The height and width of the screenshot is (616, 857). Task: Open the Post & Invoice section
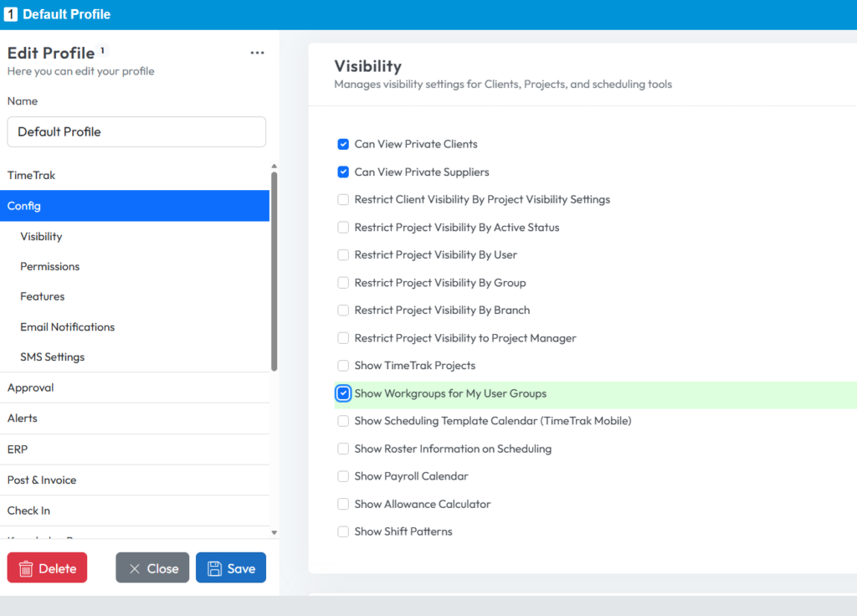pyautogui.click(x=42, y=480)
